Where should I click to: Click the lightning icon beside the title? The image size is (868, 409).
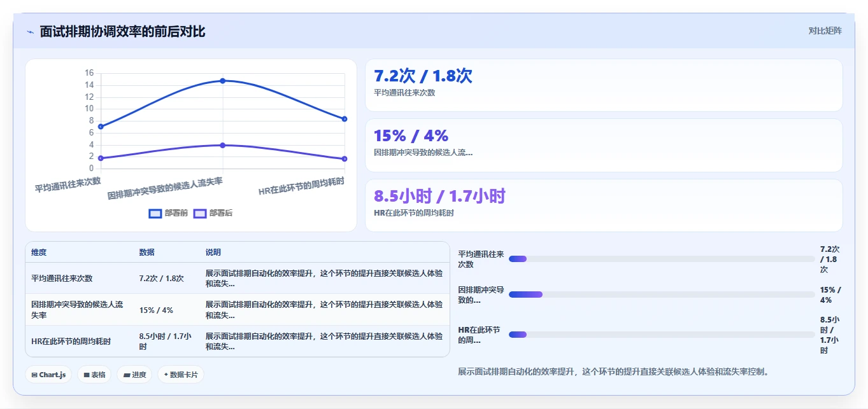click(30, 32)
